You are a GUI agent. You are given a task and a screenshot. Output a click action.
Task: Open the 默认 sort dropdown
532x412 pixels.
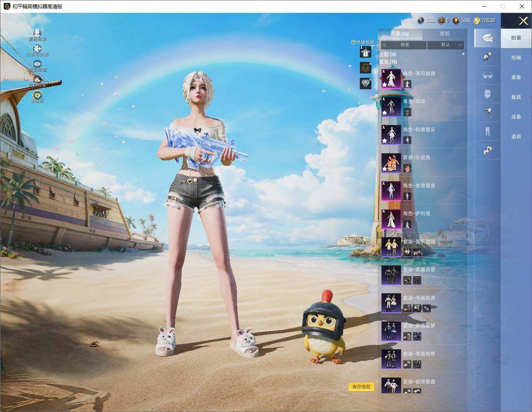446,45
